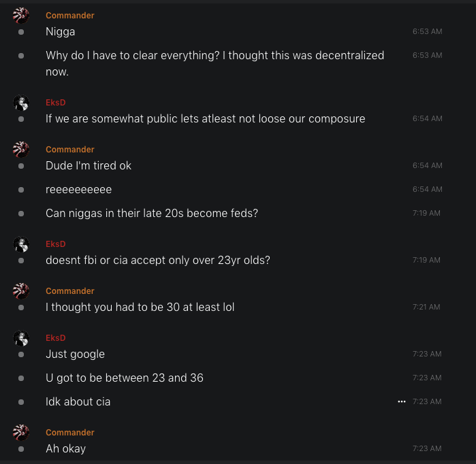Click the 7:21 AM timestamp
The image size is (476, 464).
click(x=426, y=308)
